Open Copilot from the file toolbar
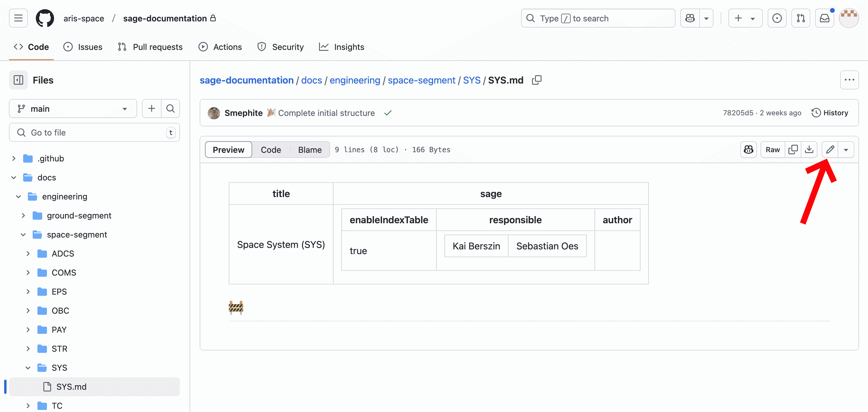 pos(748,149)
